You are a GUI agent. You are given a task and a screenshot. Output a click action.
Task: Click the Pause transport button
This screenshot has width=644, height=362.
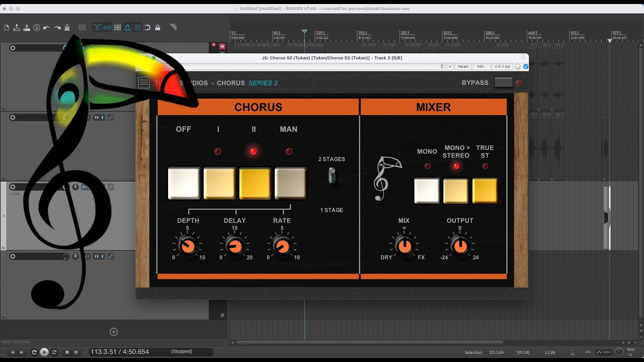(x=75, y=352)
